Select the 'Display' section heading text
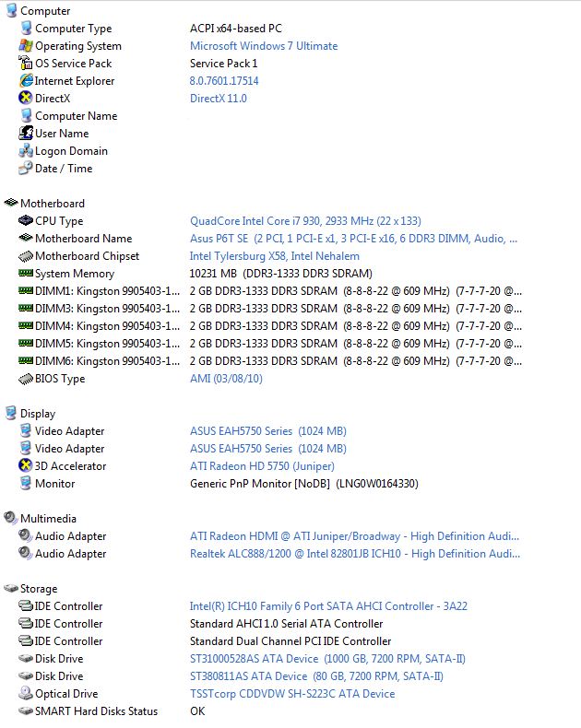This screenshot has width=581, height=728. tap(38, 414)
